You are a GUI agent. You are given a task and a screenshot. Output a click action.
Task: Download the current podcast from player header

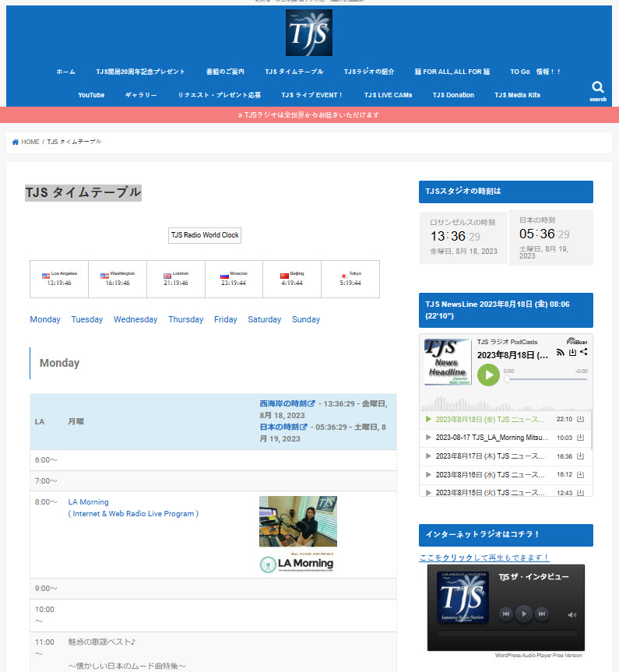pos(572,352)
